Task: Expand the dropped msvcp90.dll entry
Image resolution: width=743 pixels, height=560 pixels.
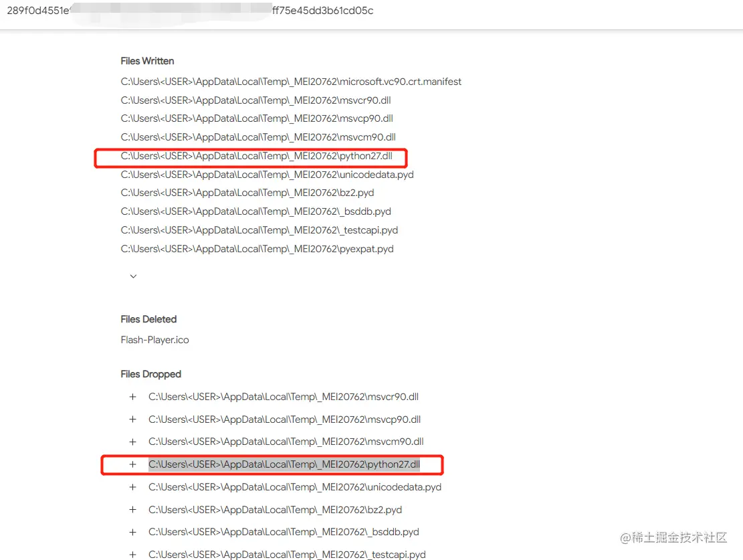Action: (x=132, y=419)
